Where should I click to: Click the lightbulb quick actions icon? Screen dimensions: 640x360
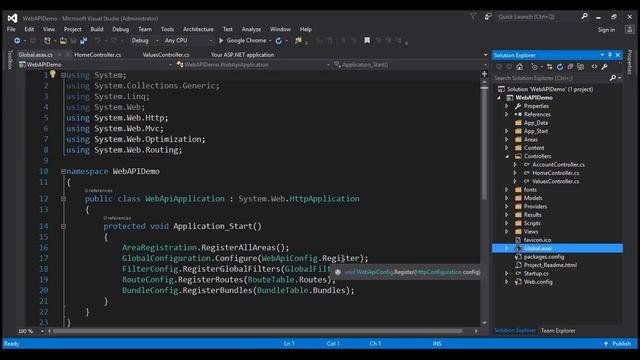(53, 74)
